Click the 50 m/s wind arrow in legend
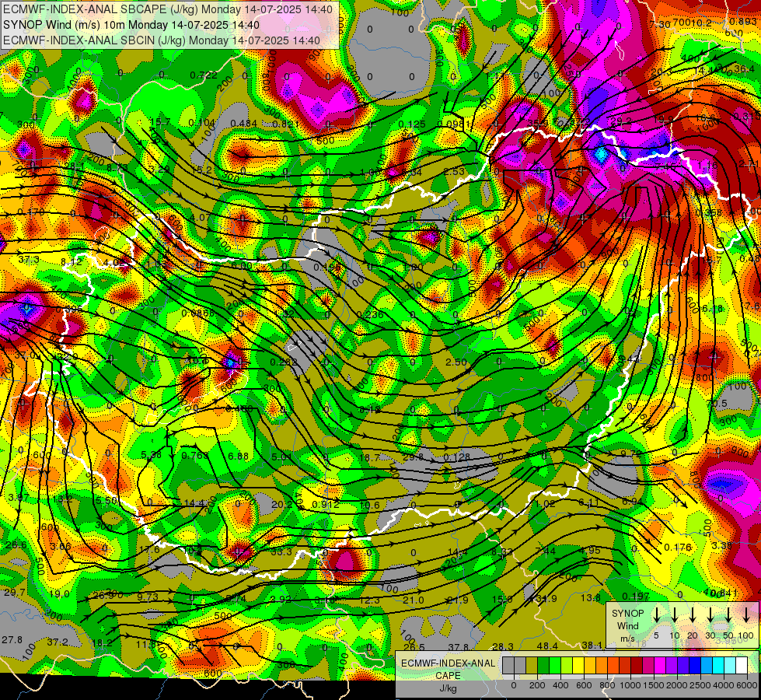The width and height of the screenshot is (761, 700). tap(728, 614)
